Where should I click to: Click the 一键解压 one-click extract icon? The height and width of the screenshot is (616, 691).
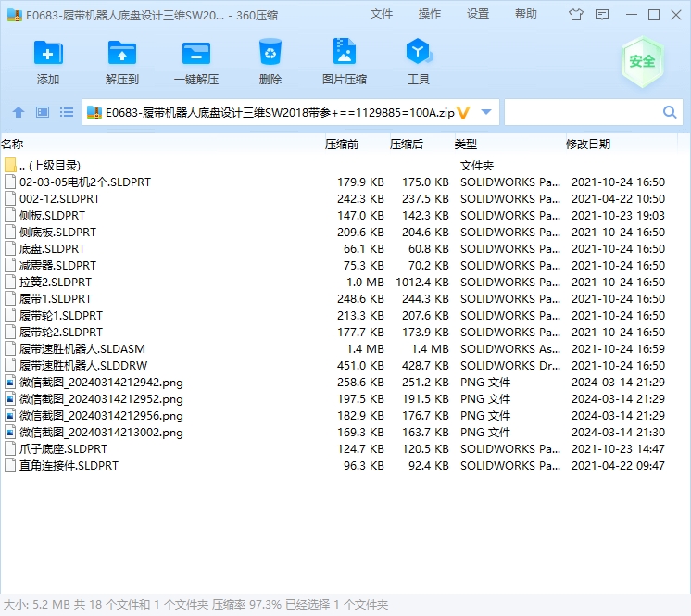coord(196,54)
